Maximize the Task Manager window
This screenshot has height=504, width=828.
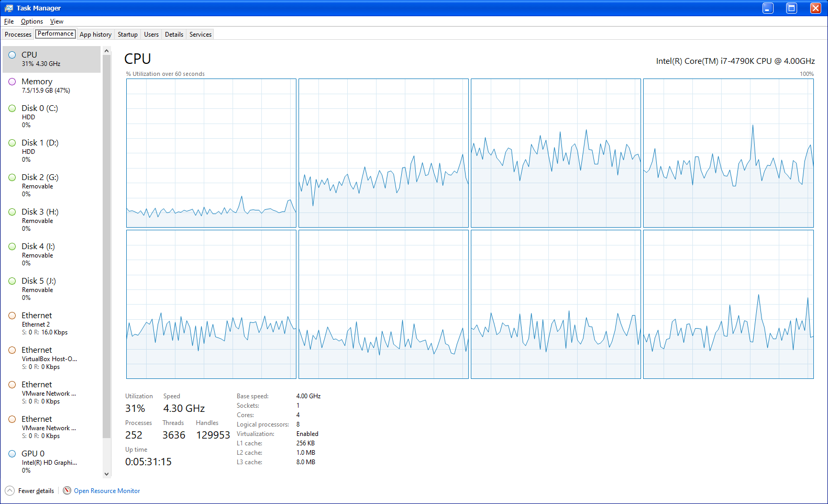791,8
